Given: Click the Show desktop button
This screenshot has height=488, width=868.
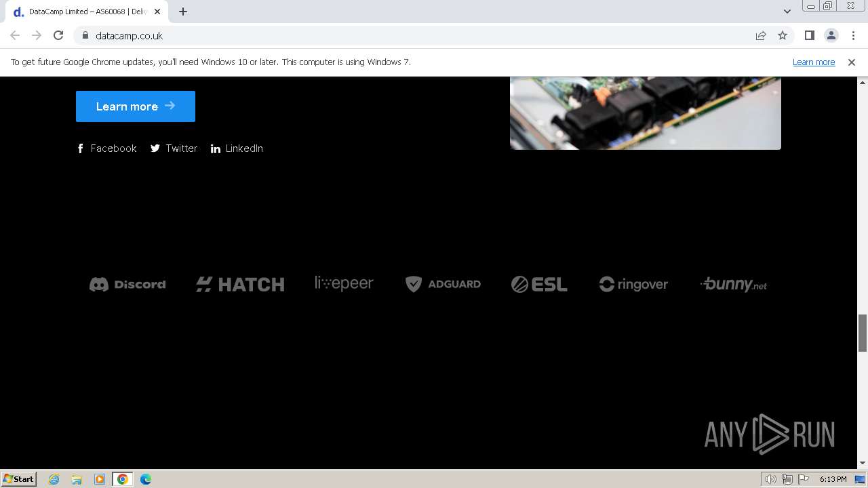Looking at the screenshot, I should click(x=861, y=479).
